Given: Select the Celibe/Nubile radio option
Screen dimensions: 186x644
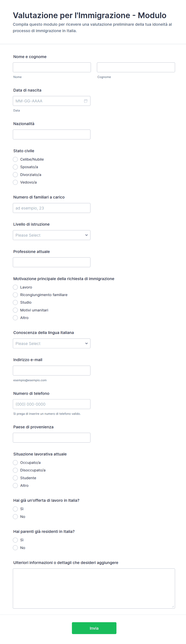Looking at the screenshot, I should point(15,159).
